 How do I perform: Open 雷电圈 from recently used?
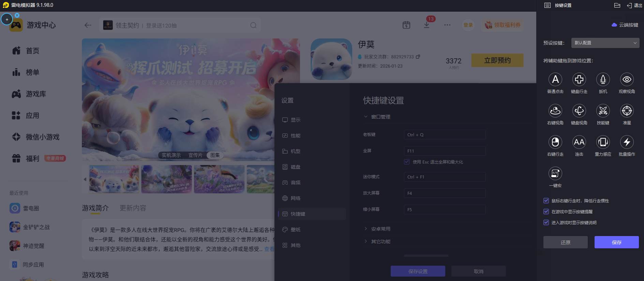click(25, 208)
